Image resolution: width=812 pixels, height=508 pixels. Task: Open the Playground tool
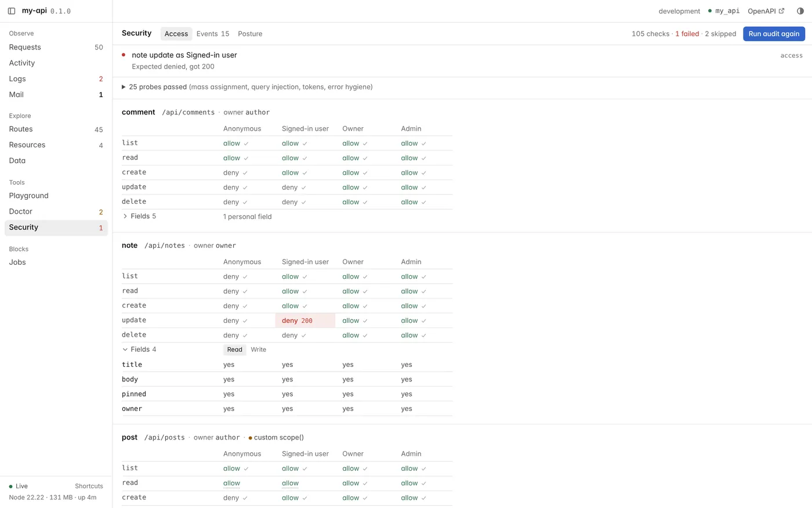pos(56,196)
